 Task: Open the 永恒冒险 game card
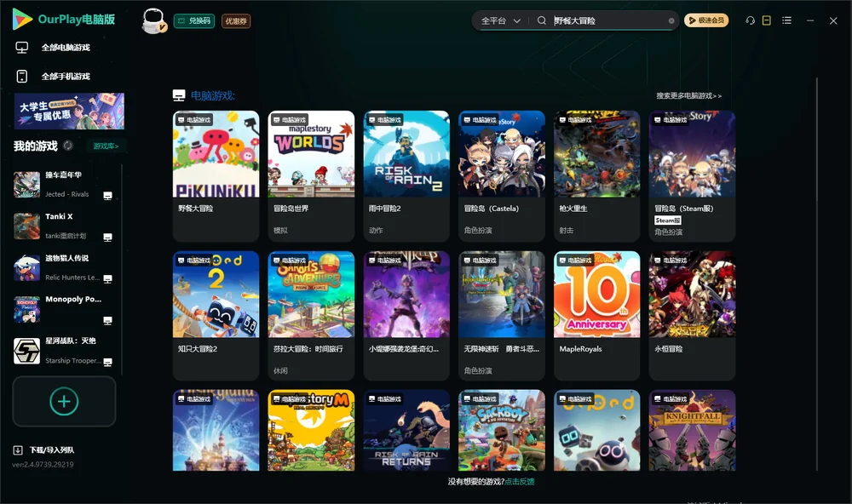pyautogui.click(x=692, y=316)
